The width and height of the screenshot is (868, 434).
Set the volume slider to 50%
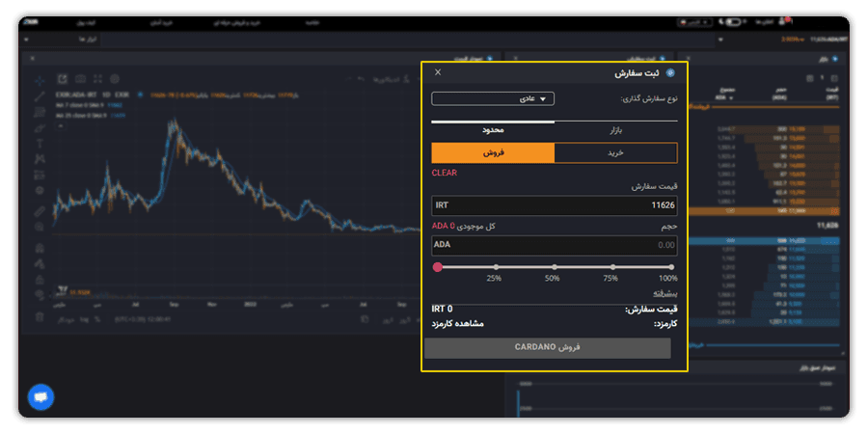pos(555,267)
